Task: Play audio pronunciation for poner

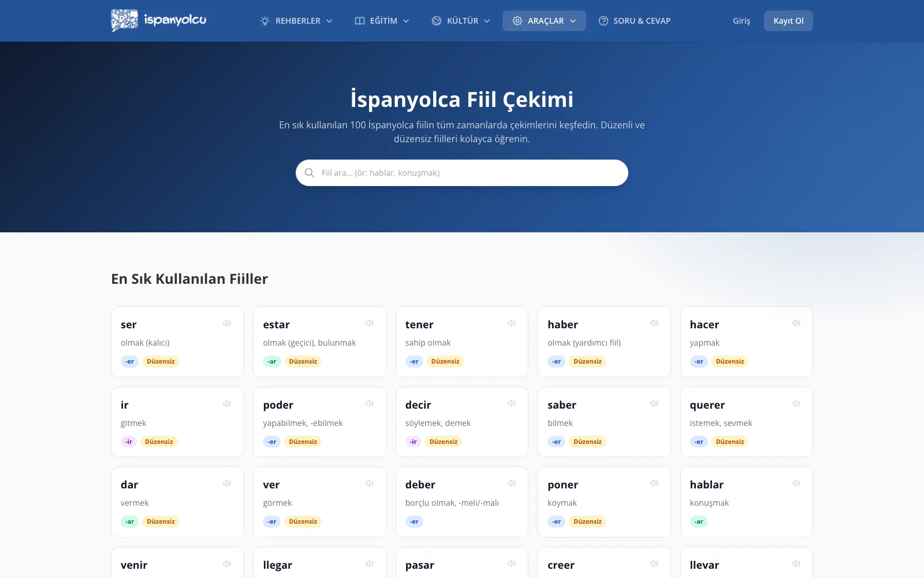Action: pyautogui.click(x=654, y=483)
